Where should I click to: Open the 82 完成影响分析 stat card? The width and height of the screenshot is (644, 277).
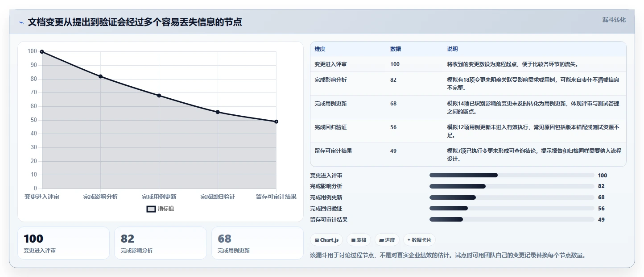pyautogui.click(x=161, y=243)
